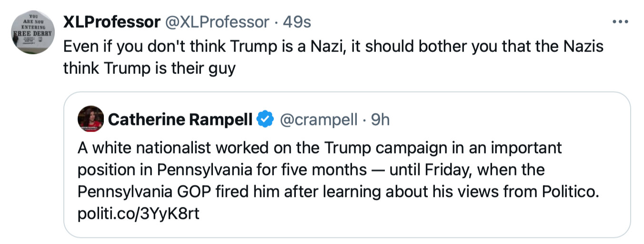Follow the politi.co/3YyK8rt link
Viewport: 644px width, 244px height.
click(138, 214)
